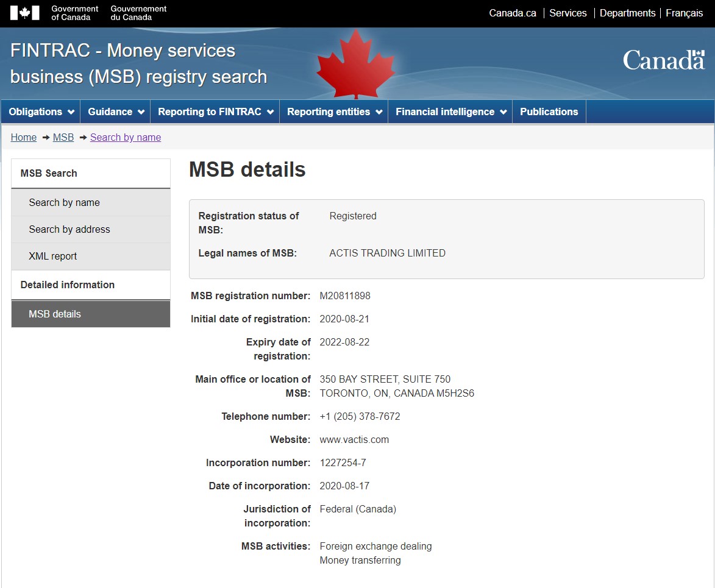Screen dimensions: 715x588
Task: Open the Search by name breadcrumb link
Action: point(126,137)
